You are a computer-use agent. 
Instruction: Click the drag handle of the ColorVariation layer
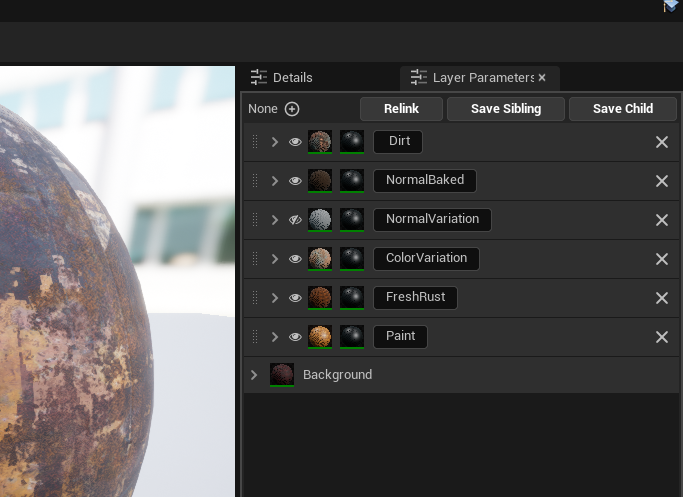pos(255,259)
